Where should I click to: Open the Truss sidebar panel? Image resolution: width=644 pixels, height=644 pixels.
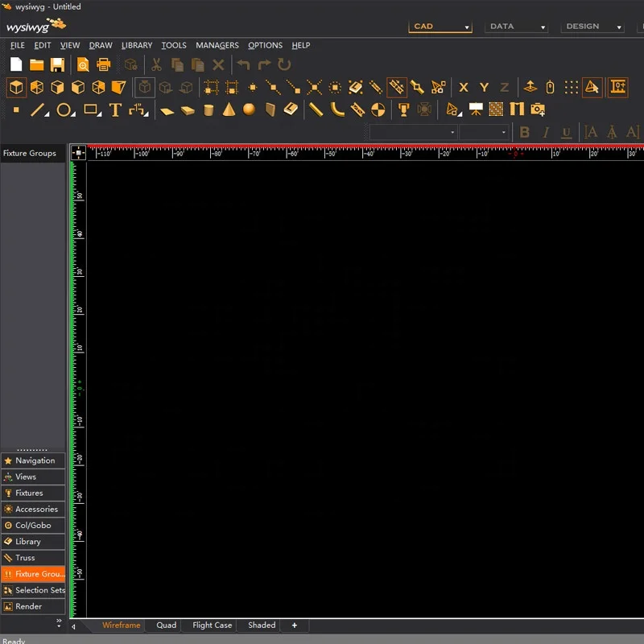point(33,558)
